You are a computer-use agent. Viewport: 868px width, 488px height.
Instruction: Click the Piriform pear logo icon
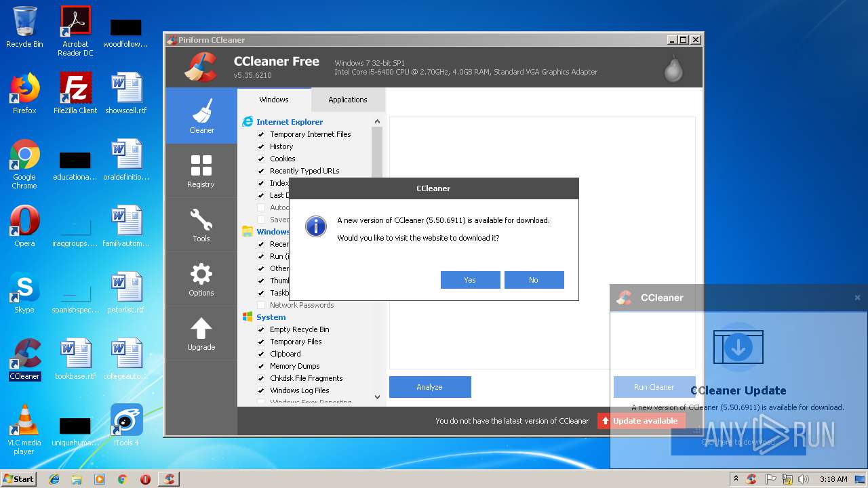[673, 68]
